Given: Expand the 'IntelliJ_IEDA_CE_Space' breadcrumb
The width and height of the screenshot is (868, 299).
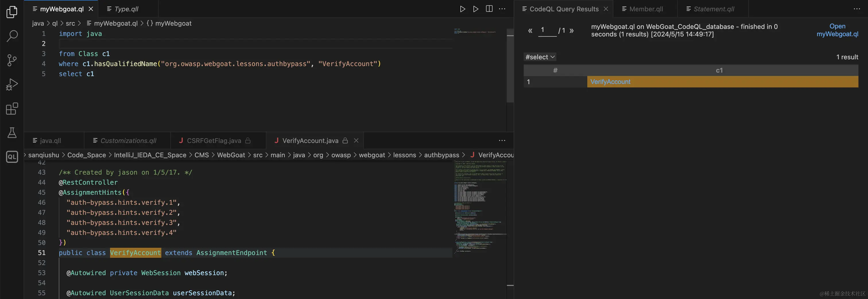Looking at the screenshot, I should point(150,155).
